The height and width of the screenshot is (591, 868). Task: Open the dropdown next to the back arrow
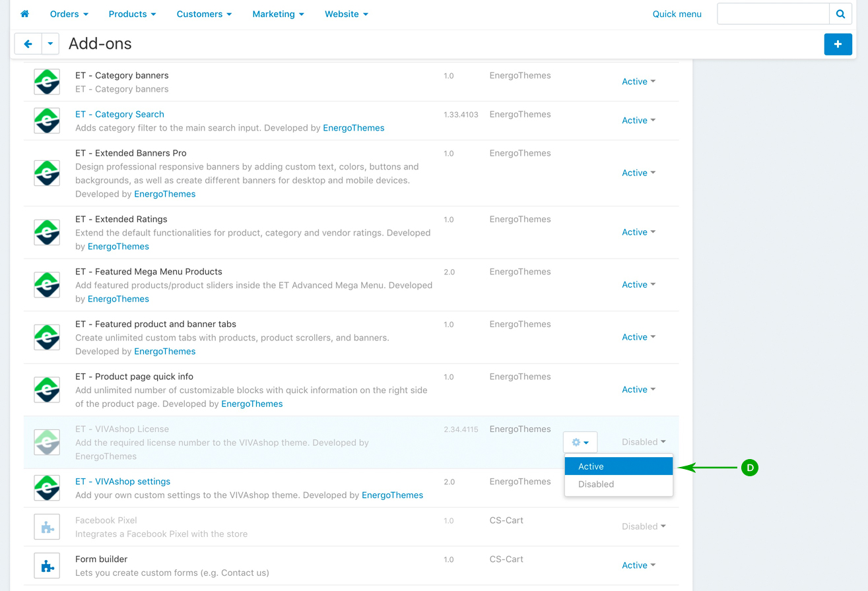pyautogui.click(x=50, y=44)
